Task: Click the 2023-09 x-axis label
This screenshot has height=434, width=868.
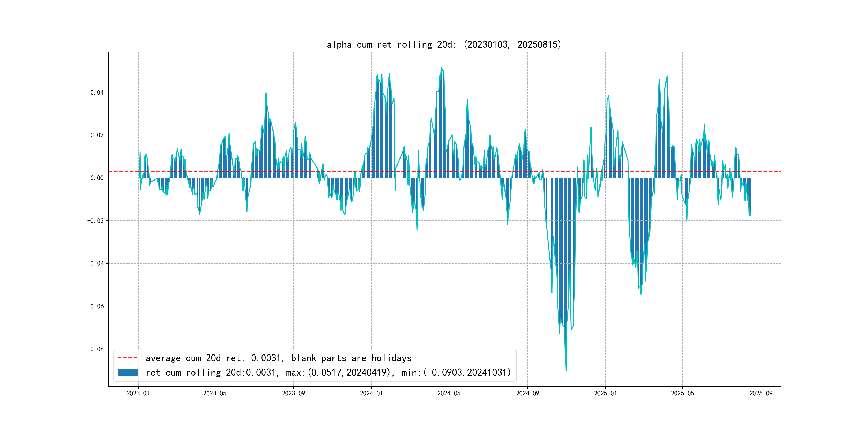Action: (x=293, y=393)
